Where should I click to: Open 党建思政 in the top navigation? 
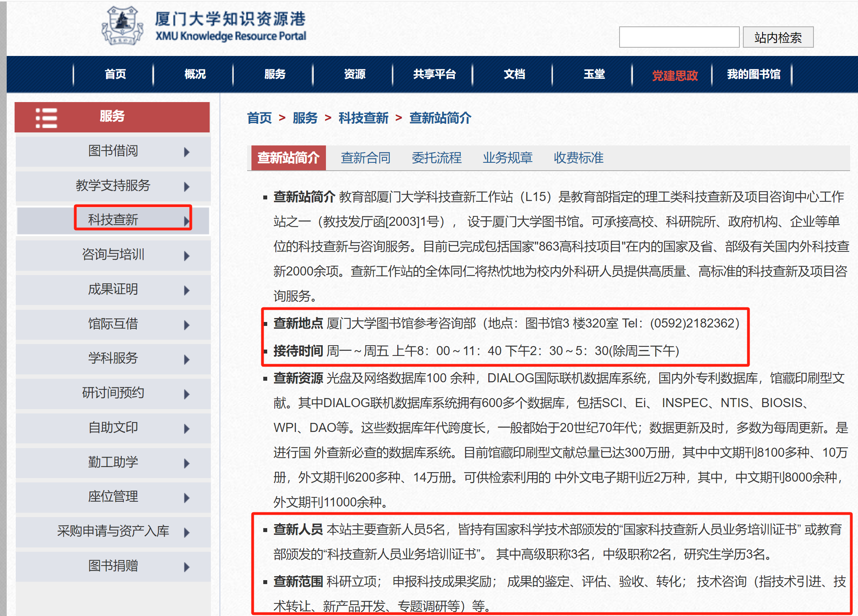pyautogui.click(x=675, y=75)
